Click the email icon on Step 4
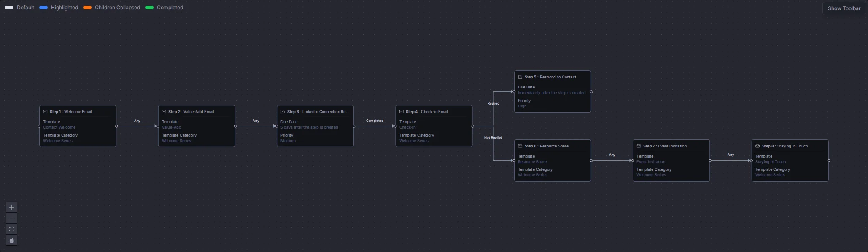Screen dimensions: 868x252 pos(402,112)
